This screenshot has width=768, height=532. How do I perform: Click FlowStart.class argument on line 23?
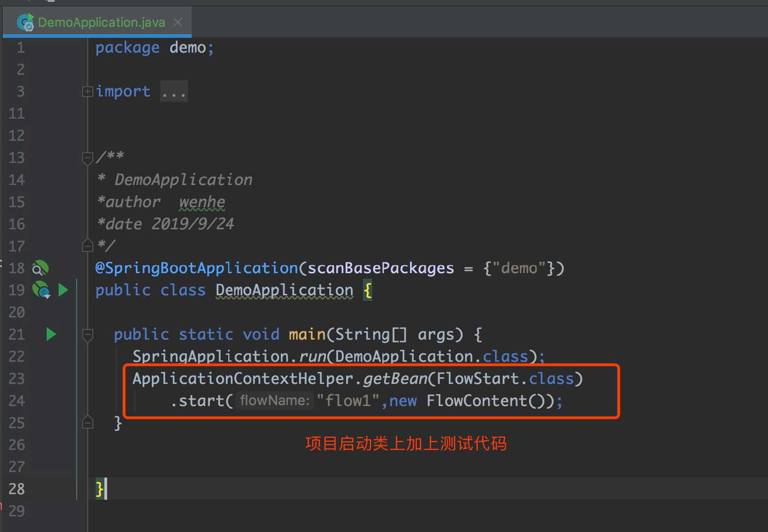[x=505, y=379]
